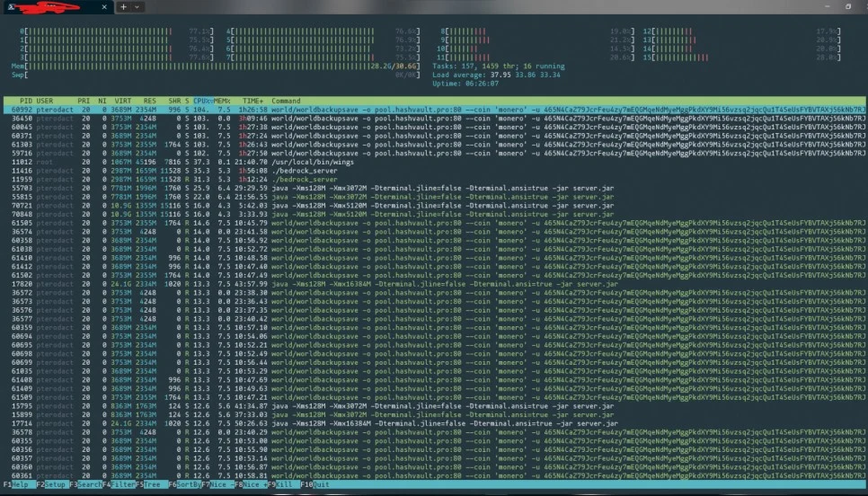Open the terminal profile dropdown arrow
The height and width of the screenshot is (496, 868).
tap(138, 7)
